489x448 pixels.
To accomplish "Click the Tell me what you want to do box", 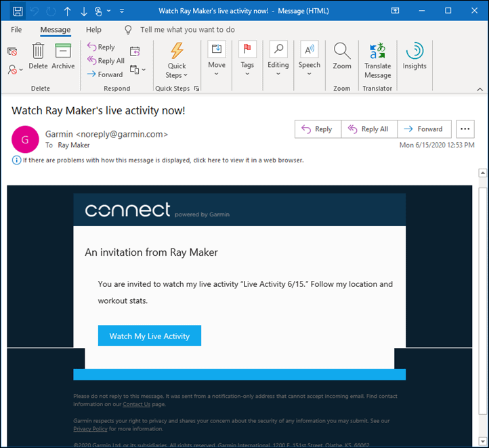I will (187, 30).
